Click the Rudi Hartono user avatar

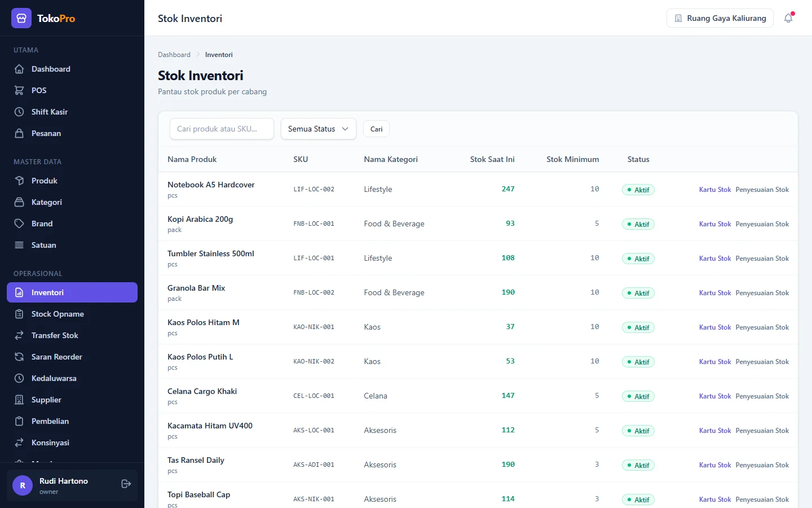pyautogui.click(x=23, y=485)
